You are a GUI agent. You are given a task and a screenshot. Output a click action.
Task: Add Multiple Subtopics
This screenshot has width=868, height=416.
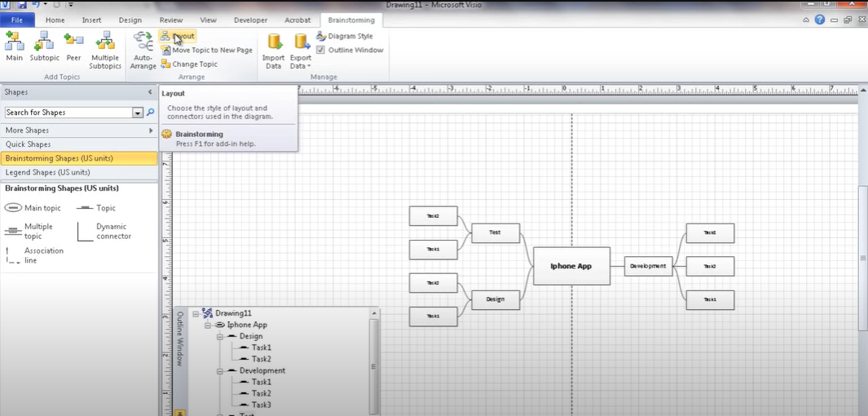point(105,50)
